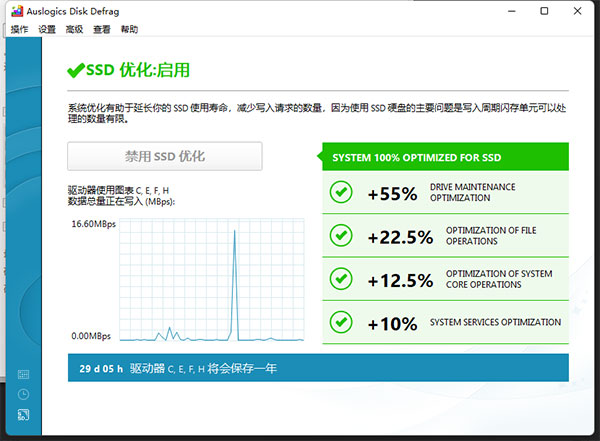
Task: Click the SYSTEM 100% OPTIMIZED FOR SSD banner
Action: [445, 157]
